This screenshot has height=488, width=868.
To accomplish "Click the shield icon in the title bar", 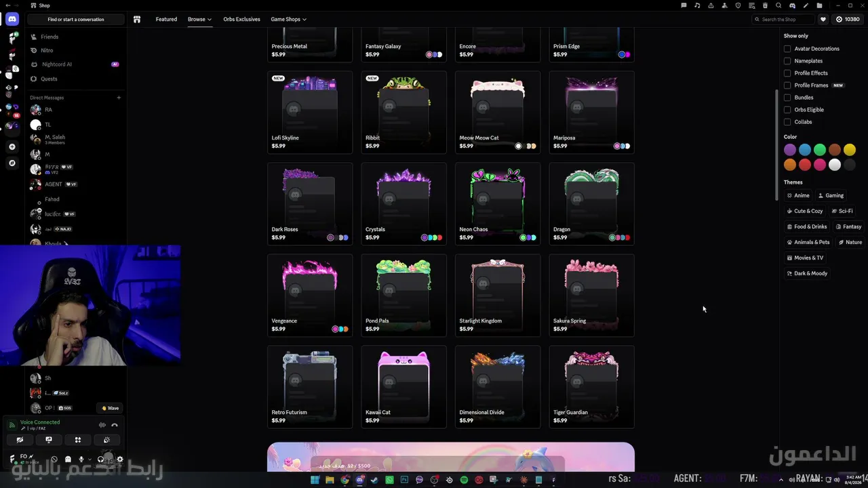I will (x=738, y=5).
